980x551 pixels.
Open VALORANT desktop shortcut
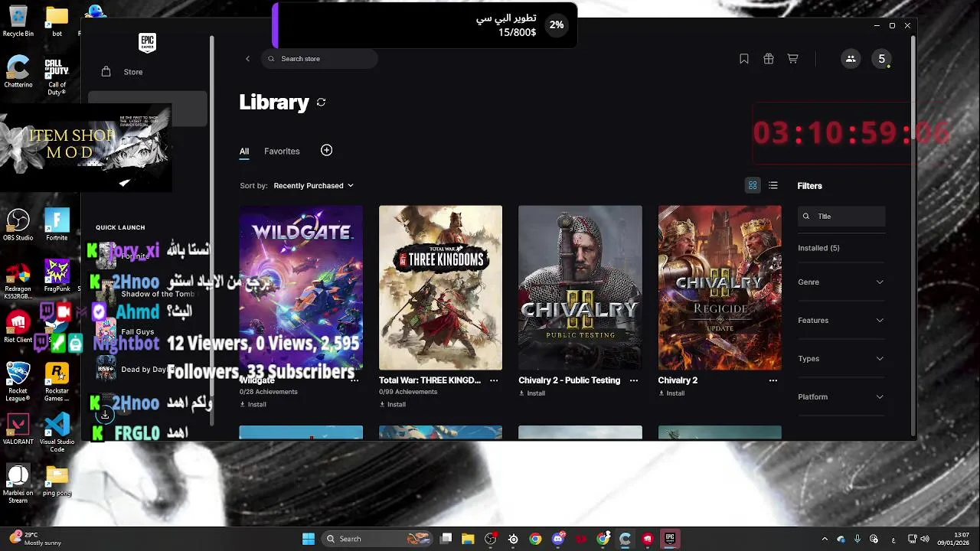coord(18,430)
